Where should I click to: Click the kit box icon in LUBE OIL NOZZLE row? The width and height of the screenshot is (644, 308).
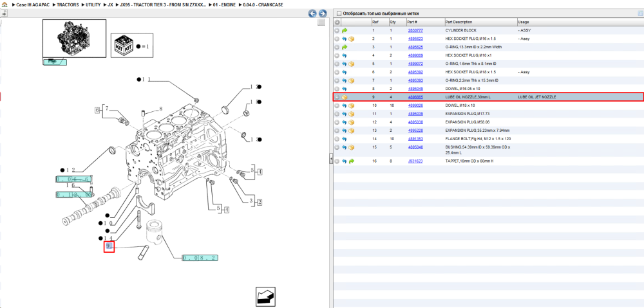tap(345, 97)
